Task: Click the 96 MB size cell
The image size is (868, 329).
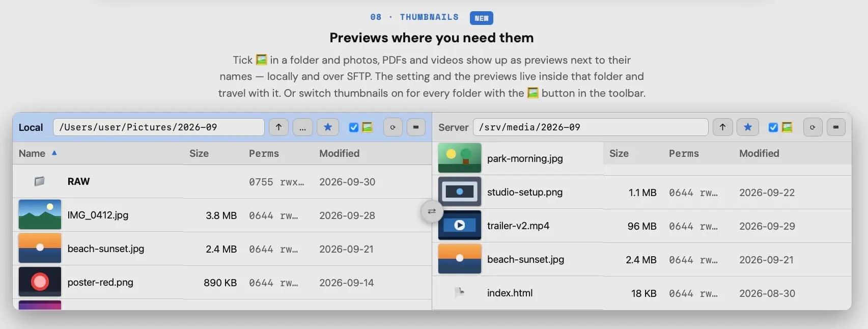Action: coord(641,226)
